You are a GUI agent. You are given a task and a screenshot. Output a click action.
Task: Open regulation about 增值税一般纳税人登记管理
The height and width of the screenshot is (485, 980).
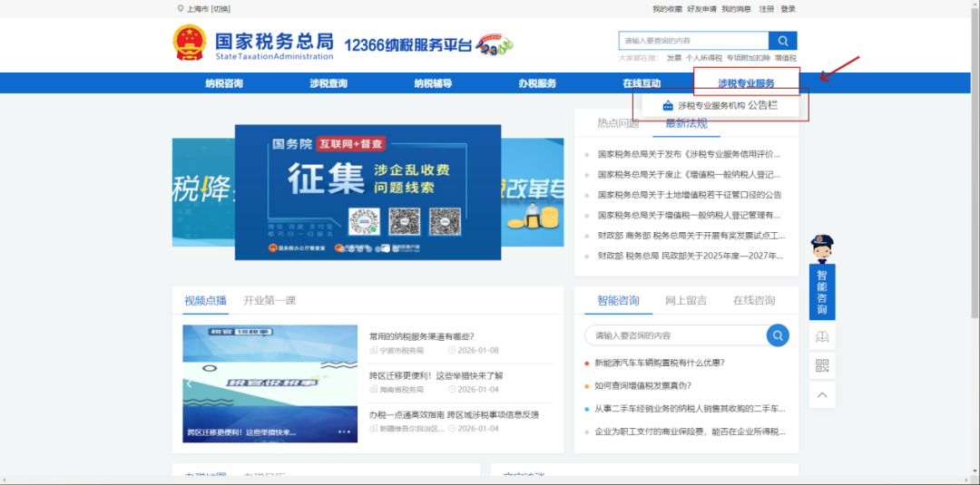pyautogui.click(x=690, y=216)
